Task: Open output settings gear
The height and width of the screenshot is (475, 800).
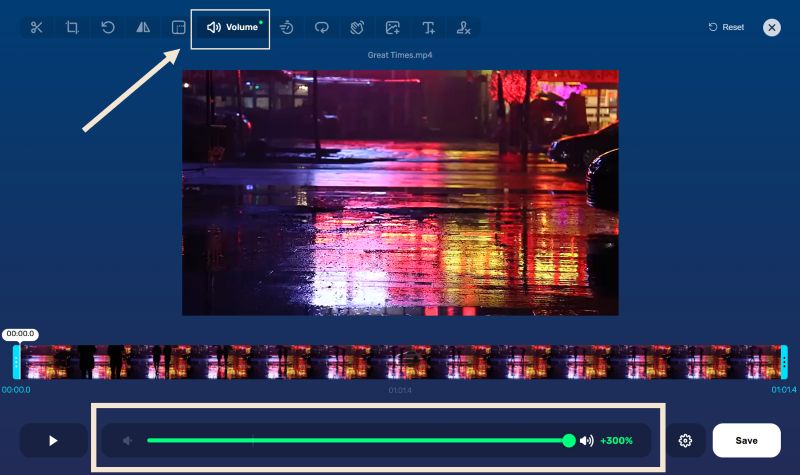Action: pyautogui.click(x=685, y=440)
